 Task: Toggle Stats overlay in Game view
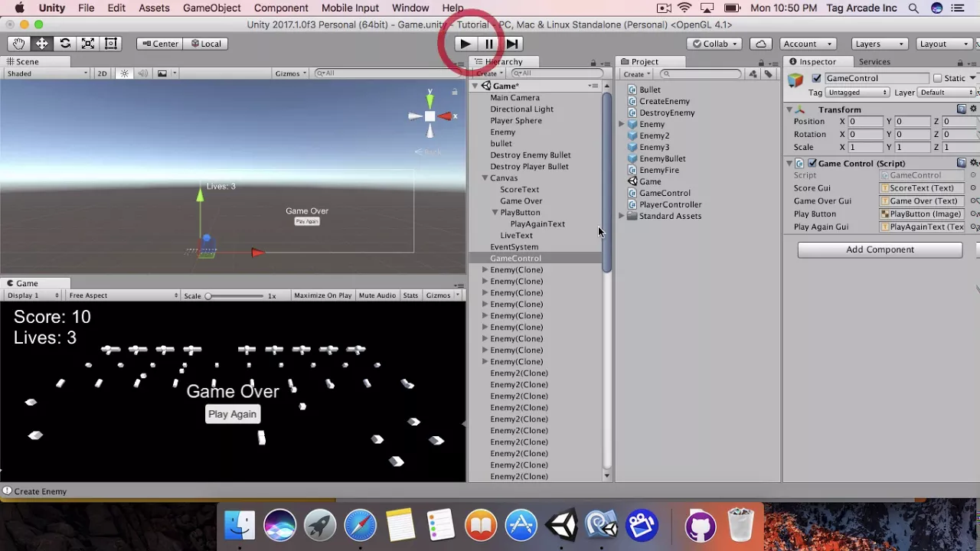pos(410,295)
